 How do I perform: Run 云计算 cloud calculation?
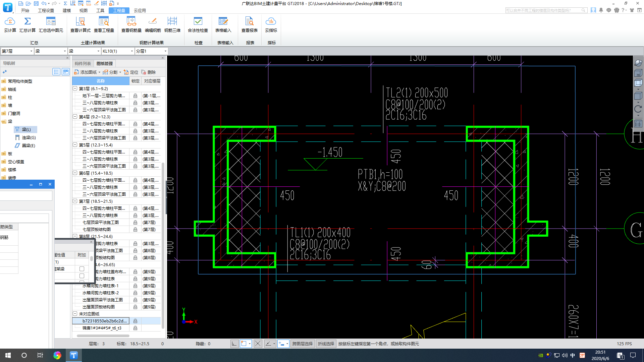click(10, 25)
